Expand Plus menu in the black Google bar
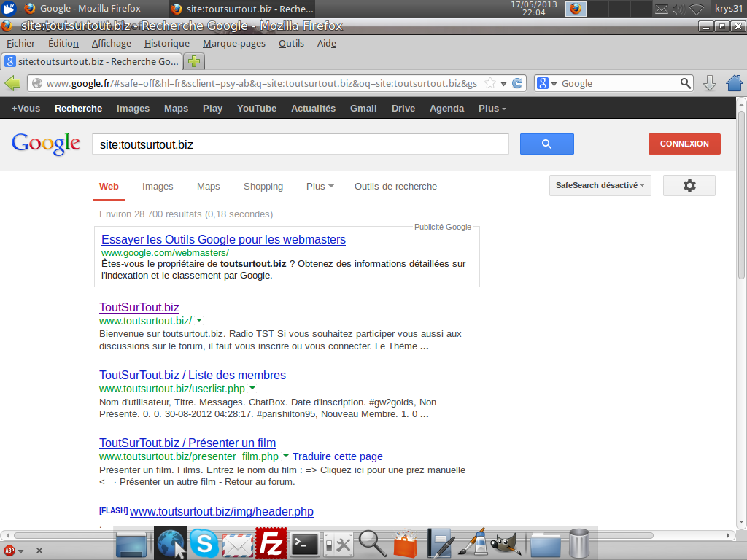Image resolution: width=747 pixels, height=560 pixels. coord(492,109)
